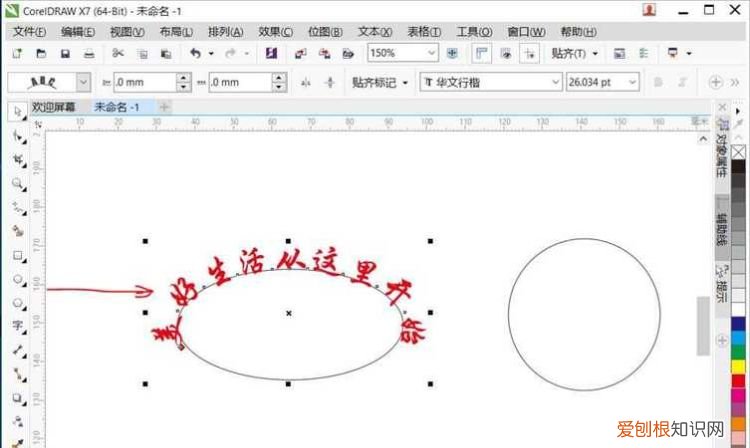Expand the property bar overflow chevrons
This screenshot has width=750, height=448.
pyautogui.click(x=735, y=83)
